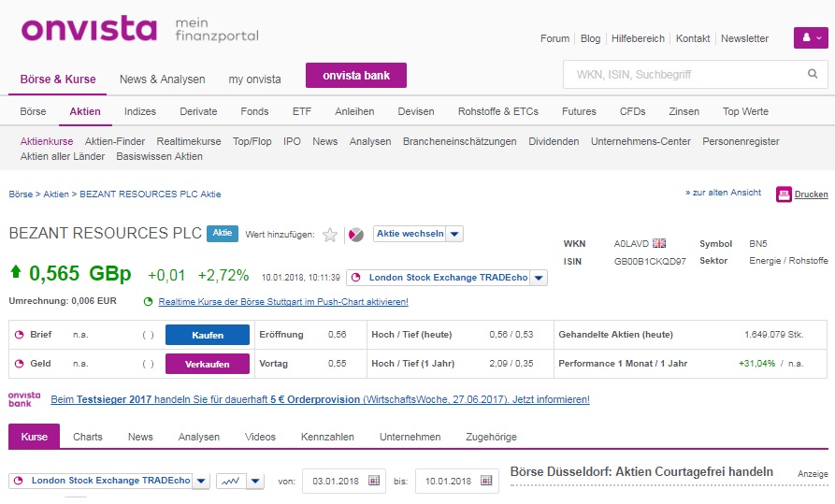835x504 pixels.
Task: Open calendar icon for von date
Action: click(374, 481)
